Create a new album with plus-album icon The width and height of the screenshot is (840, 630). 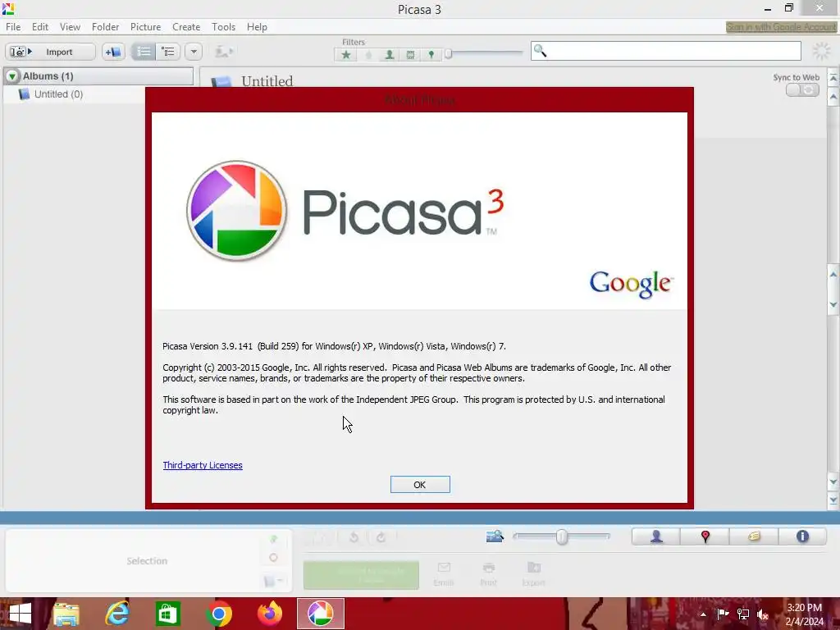[113, 52]
